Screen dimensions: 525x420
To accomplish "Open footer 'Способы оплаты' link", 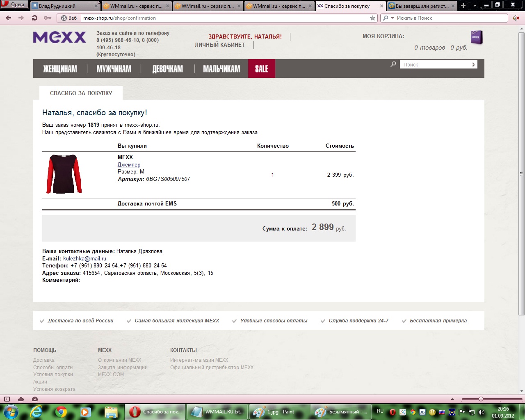I will (x=53, y=367).
